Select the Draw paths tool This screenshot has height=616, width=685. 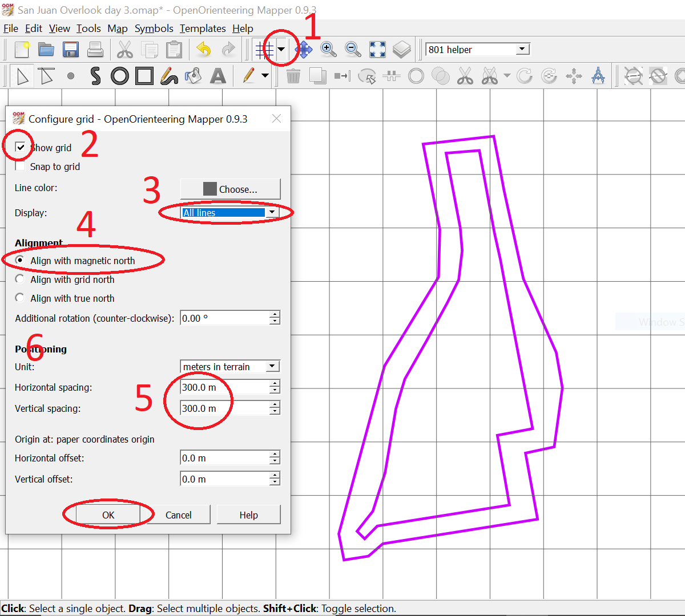(x=95, y=76)
